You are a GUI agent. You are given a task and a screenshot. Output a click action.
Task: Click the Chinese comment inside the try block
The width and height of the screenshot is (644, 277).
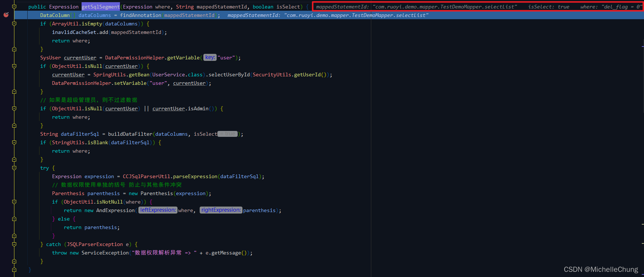[117, 185]
